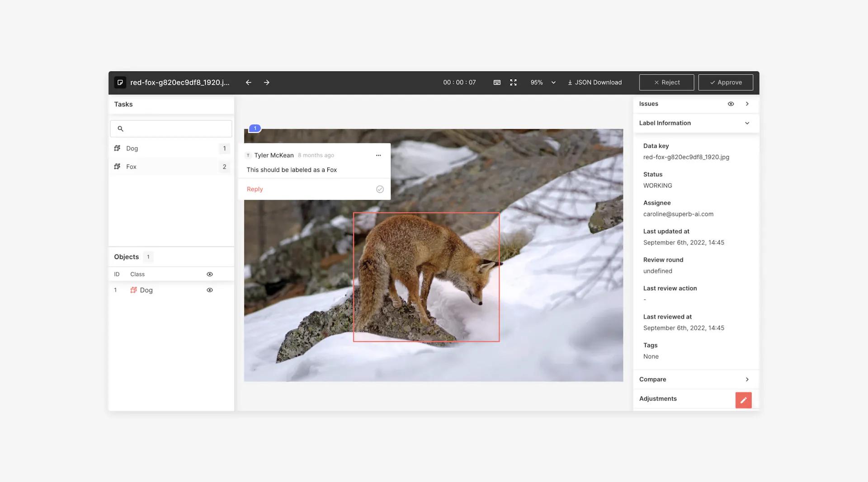
Task: Toggle visibility of all objects in Class header
Action: [x=210, y=274]
